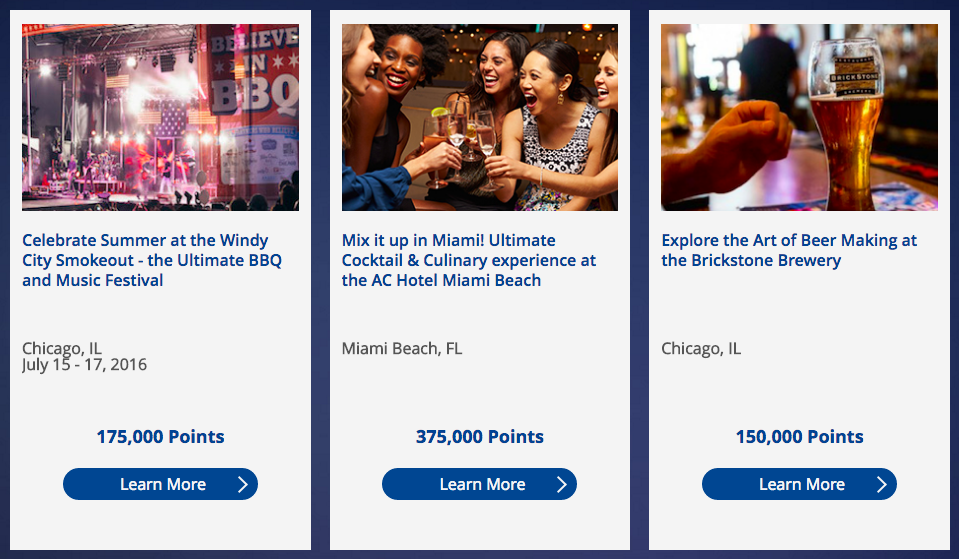
Task: Select the 375,000 Points price text
Action: 480,437
